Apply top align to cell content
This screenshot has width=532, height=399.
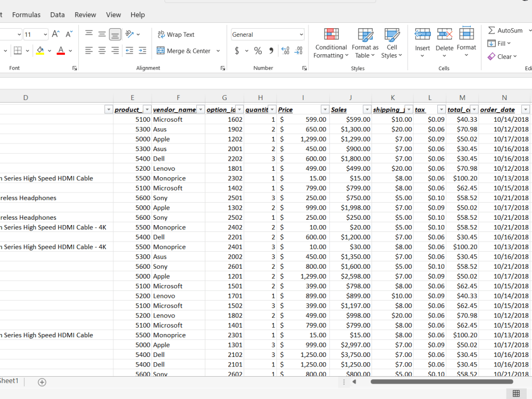coord(89,33)
